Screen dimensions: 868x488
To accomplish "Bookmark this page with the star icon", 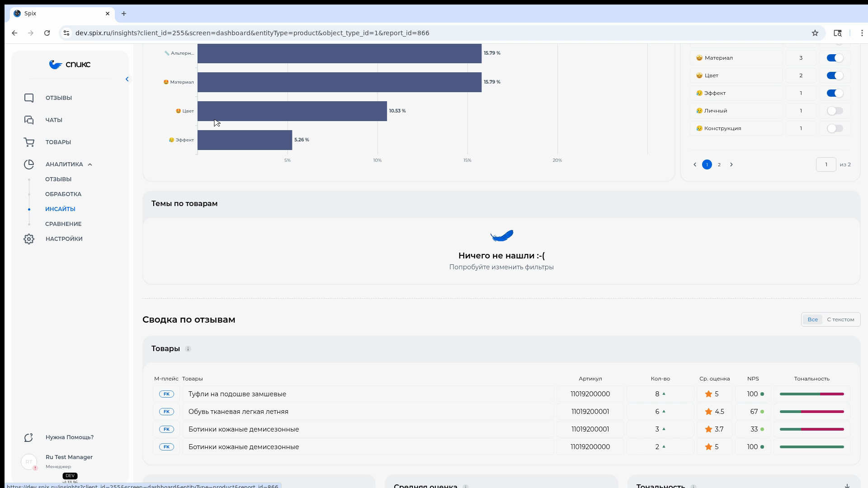I will 815,33.
